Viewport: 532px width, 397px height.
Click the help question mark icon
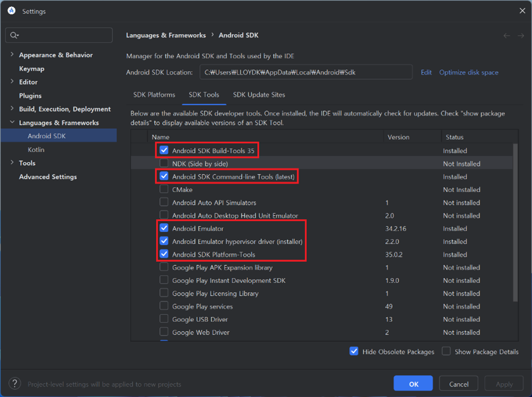pos(16,384)
